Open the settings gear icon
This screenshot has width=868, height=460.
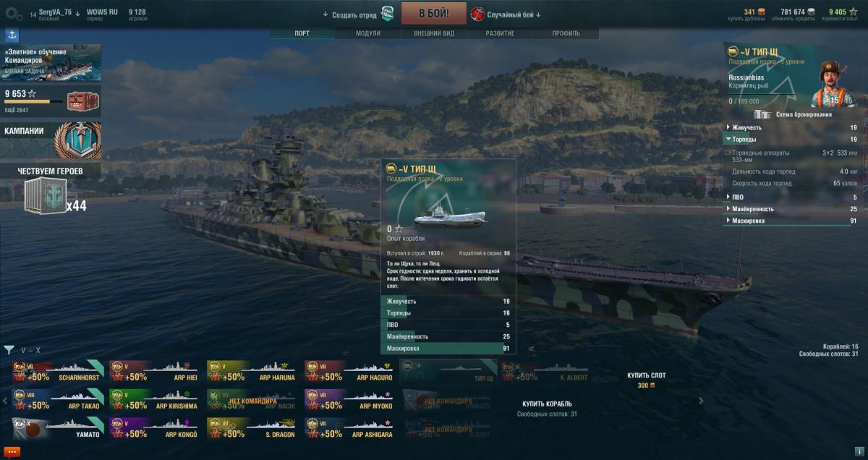point(14,13)
